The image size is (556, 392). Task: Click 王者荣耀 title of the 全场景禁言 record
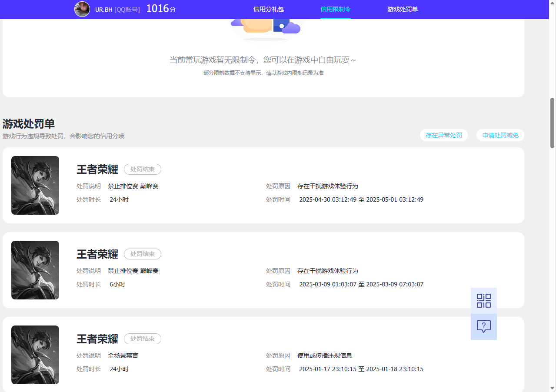(97, 339)
